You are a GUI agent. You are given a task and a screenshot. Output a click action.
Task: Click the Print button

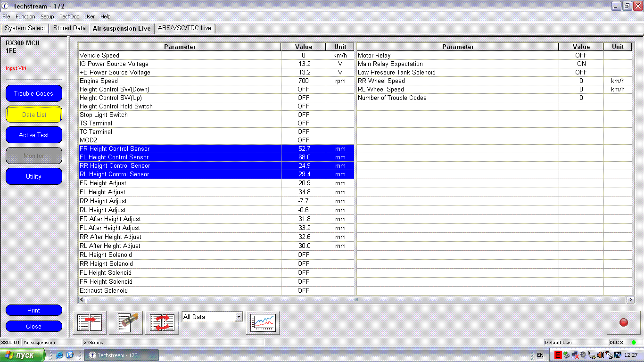[34, 310]
